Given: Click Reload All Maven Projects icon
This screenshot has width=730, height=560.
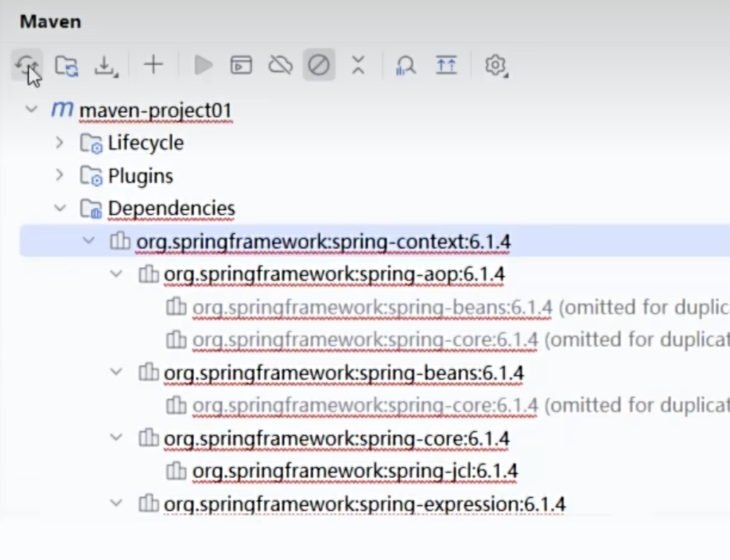Looking at the screenshot, I should click(26, 65).
